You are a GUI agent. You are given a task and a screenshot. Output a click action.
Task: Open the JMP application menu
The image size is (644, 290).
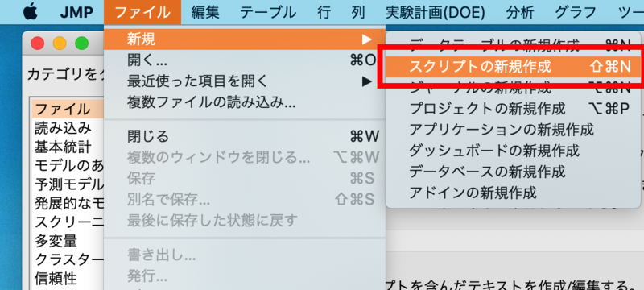[76, 12]
